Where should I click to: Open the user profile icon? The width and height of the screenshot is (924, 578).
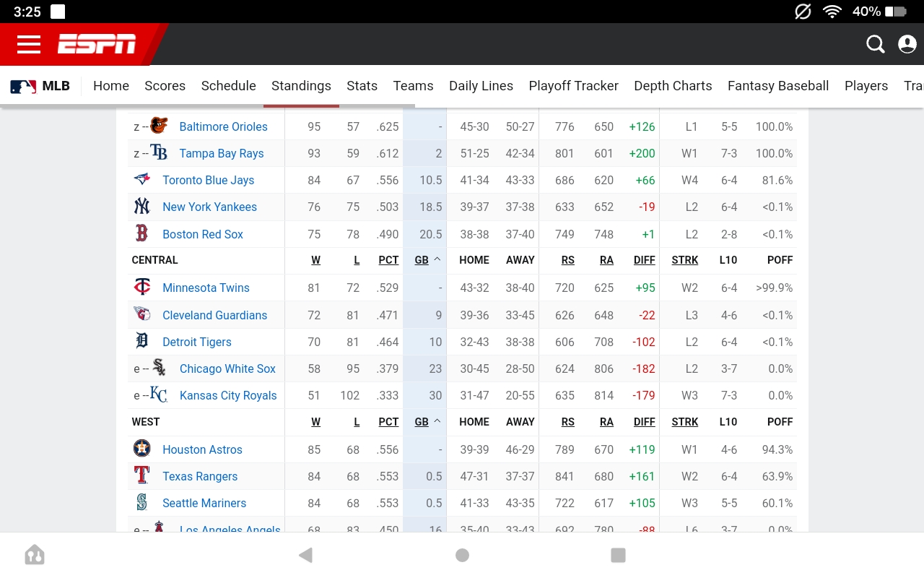[907, 45]
